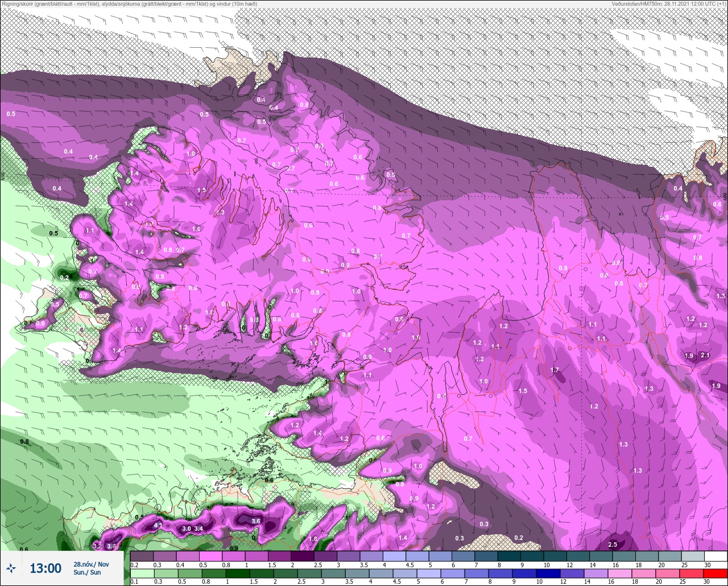Click the 3.4 precipitation value on the map

pyautogui.click(x=198, y=529)
